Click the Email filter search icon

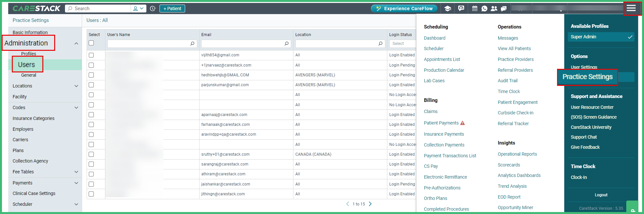[x=287, y=44]
